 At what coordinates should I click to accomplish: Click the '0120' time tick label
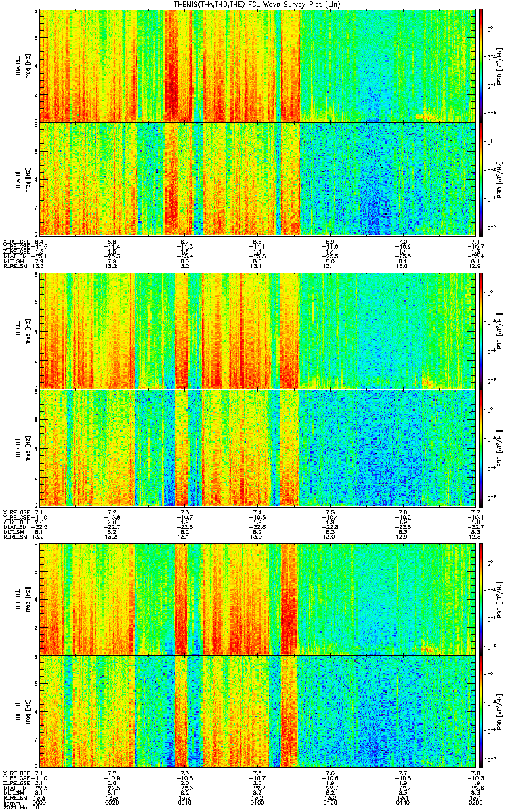[330, 802]
